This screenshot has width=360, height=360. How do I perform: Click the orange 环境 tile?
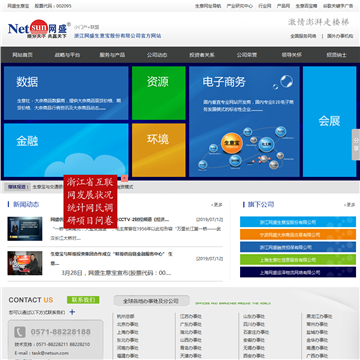[x=159, y=150]
